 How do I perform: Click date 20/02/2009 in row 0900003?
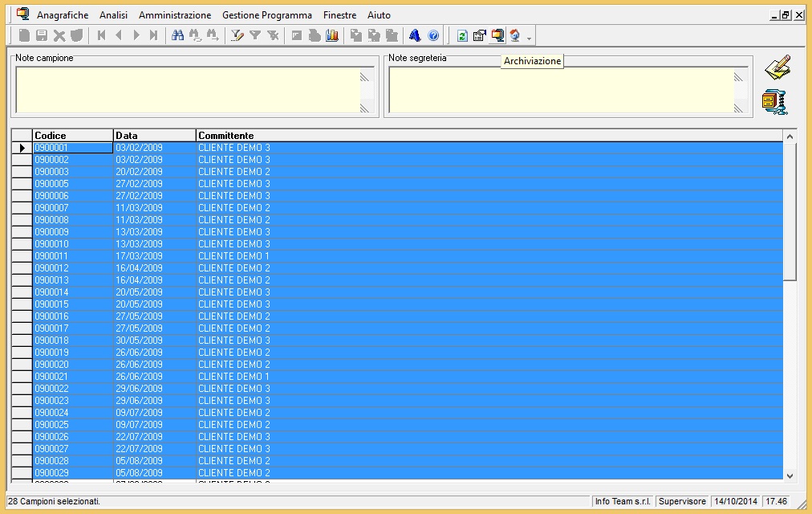pos(154,172)
